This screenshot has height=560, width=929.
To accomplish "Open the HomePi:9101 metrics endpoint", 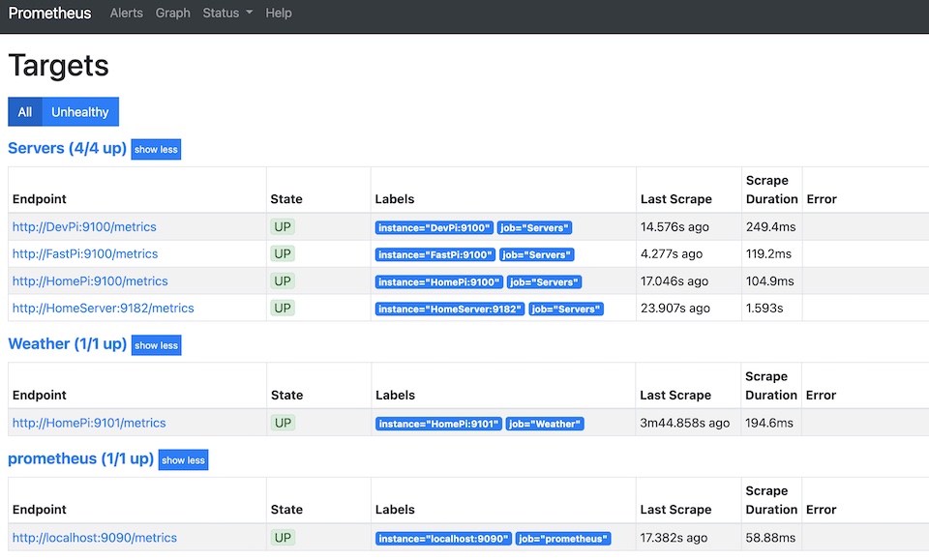I will [x=89, y=424].
